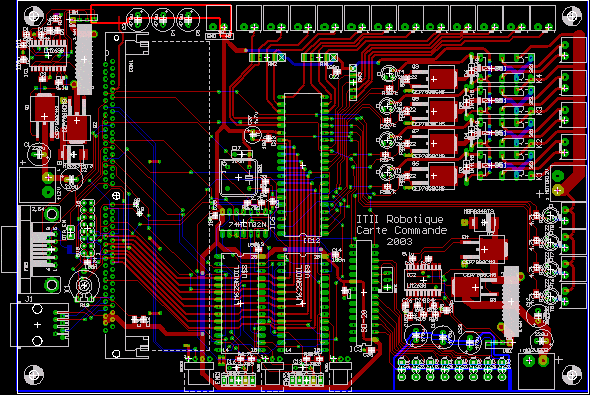Image resolution: width=590 pixels, height=395 pixels.
Task: Click the bright red selected trace at top
Action: [161, 14]
